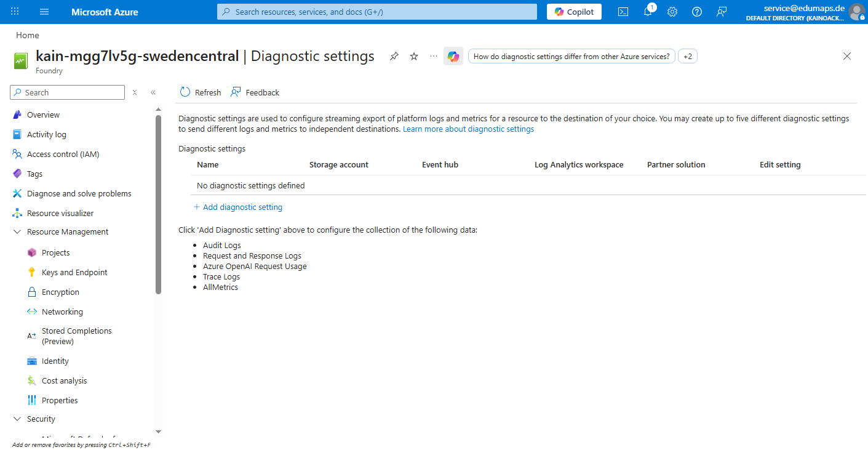Click 'No diagnostic settings defined' row
Screen dimensions: 868x450
click(528, 186)
